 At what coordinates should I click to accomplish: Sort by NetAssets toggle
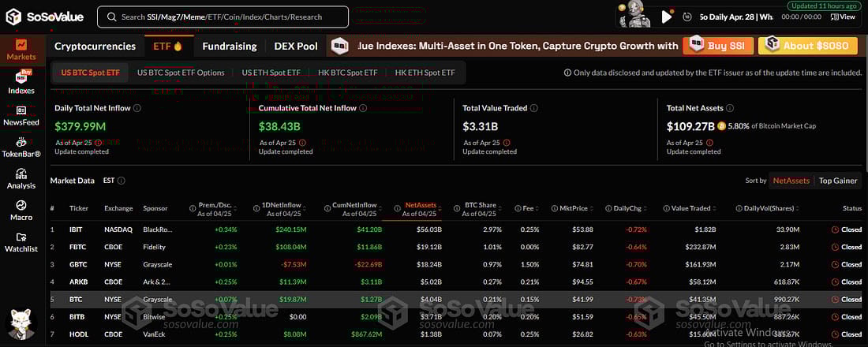tap(791, 181)
